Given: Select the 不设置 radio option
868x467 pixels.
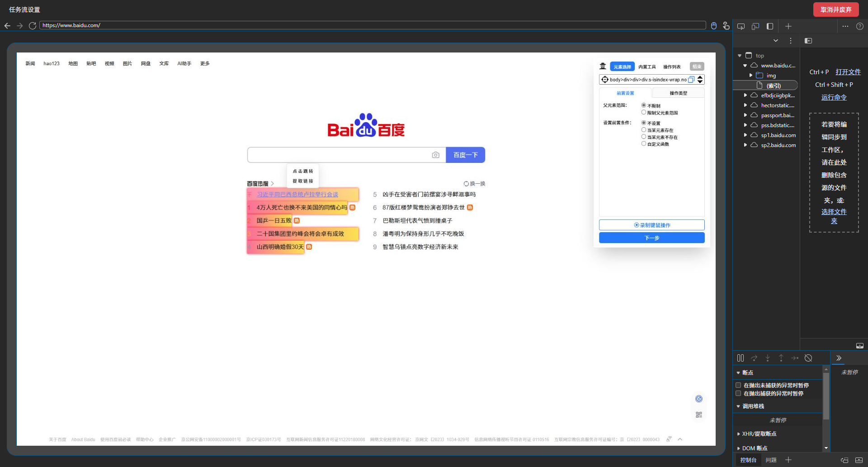Looking at the screenshot, I should point(644,123).
